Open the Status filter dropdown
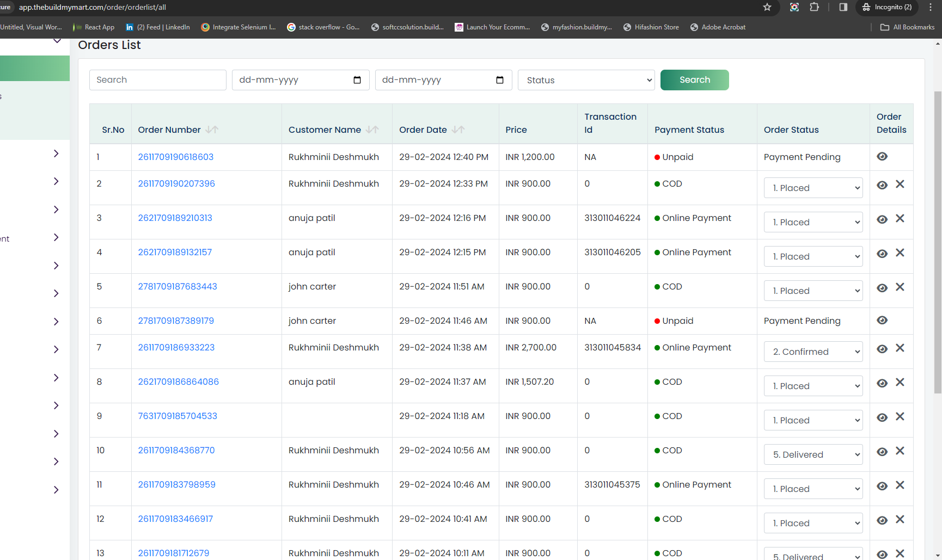The height and width of the screenshot is (560, 942). pos(586,80)
